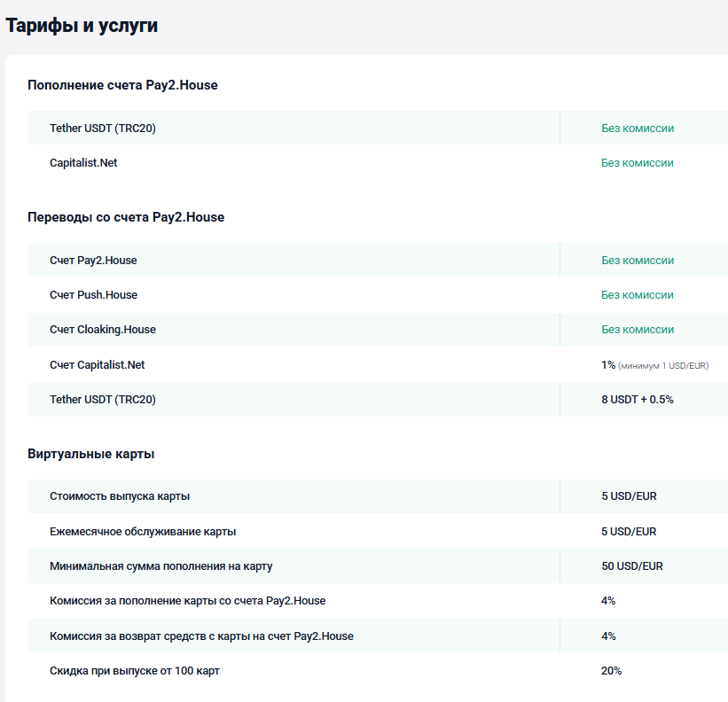Image resolution: width=728 pixels, height=702 pixels.
Task: Click the '8 USDT + 0.5%' fee value
Action: click(x=638, y=400)
